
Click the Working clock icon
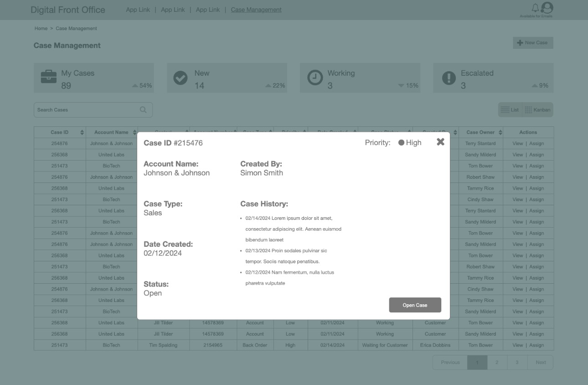click(315, 78)
